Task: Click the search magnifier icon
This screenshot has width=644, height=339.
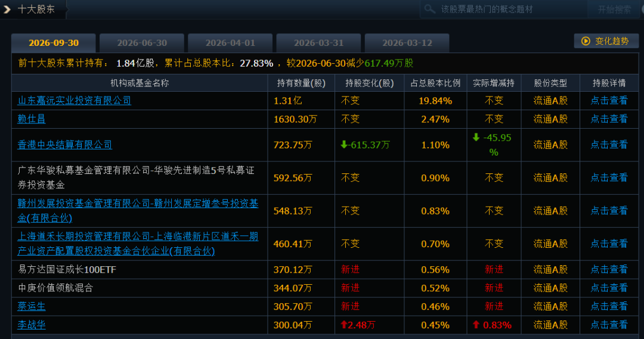Action: click(429, 8)
